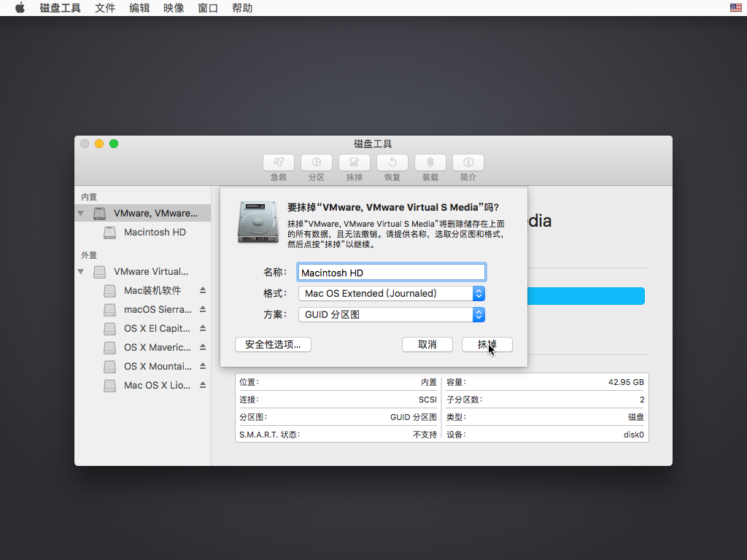The image size is (747, 560).
Task: Click the Mac OS X Lion volume icon
Action: pos(109,386)
